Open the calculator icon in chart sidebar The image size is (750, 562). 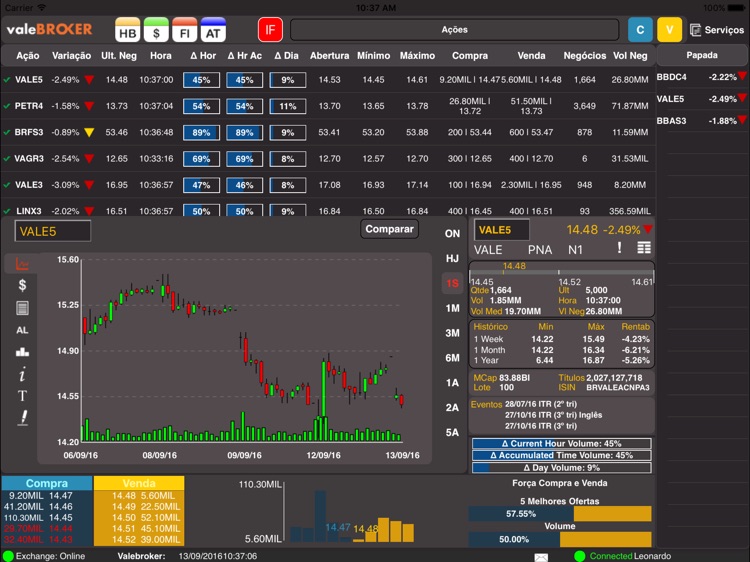22,308
